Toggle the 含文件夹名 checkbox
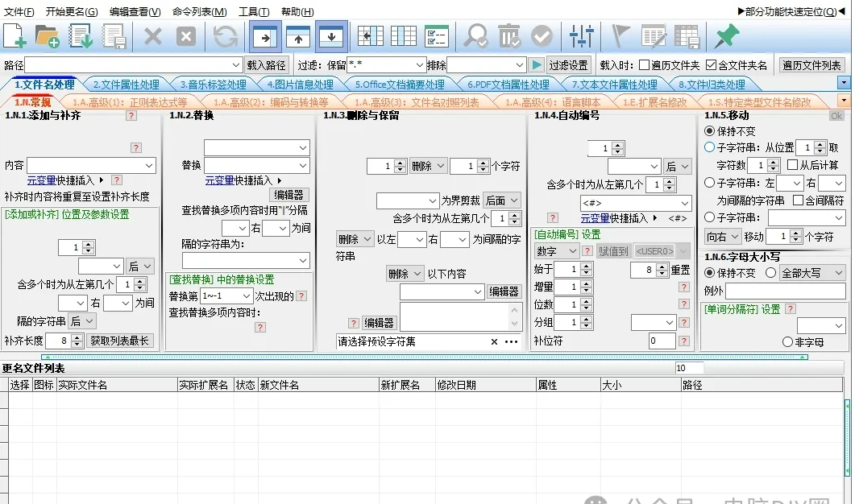 coord(711,65)
